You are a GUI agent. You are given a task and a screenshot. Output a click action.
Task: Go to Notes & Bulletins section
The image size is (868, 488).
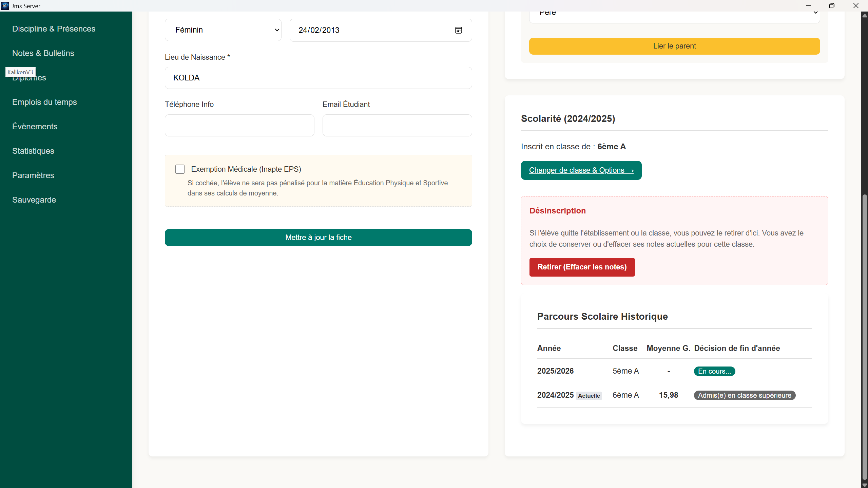[x=43, y=53]
